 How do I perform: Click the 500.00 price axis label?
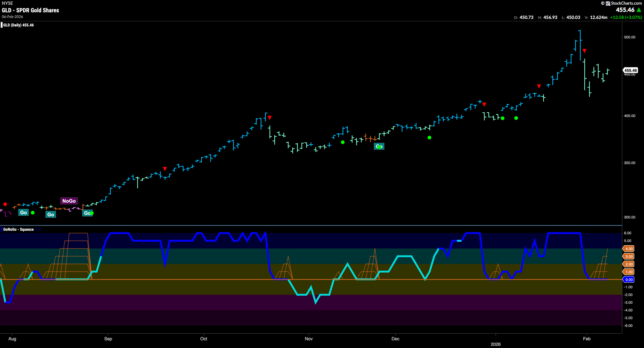point(630,37)
